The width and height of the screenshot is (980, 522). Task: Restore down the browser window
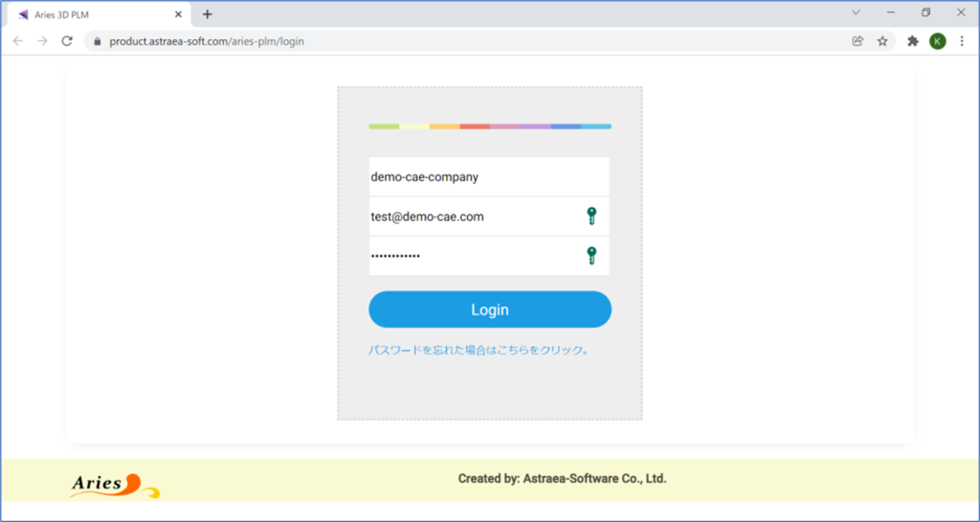pyautogui.click(x=926, y=12)
